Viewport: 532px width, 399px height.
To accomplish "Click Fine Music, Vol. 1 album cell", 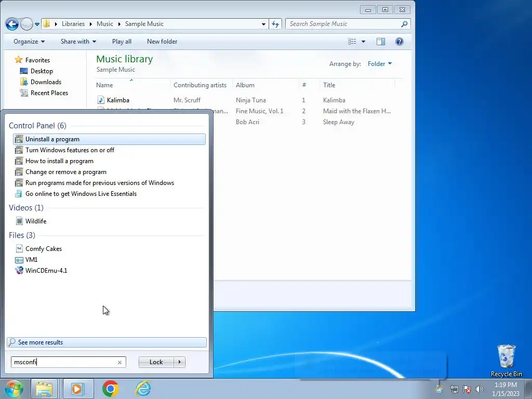I will (259, 111).
